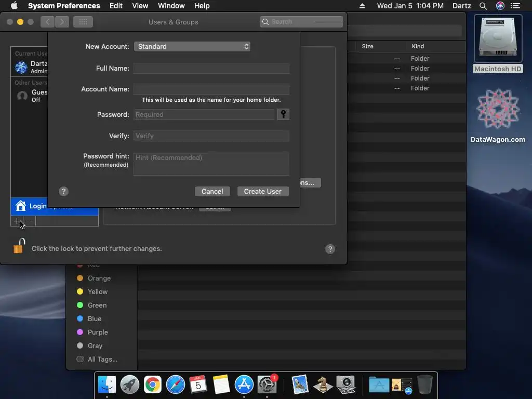
Task: Cancel the new user dialog
Action: [x=212, y=191]
